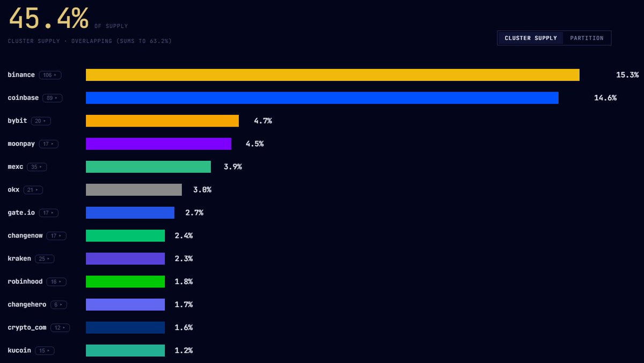644x363 pixels.
Task: Switch to the Partition view
Action: pyautogui.click(x=587, y=38)
